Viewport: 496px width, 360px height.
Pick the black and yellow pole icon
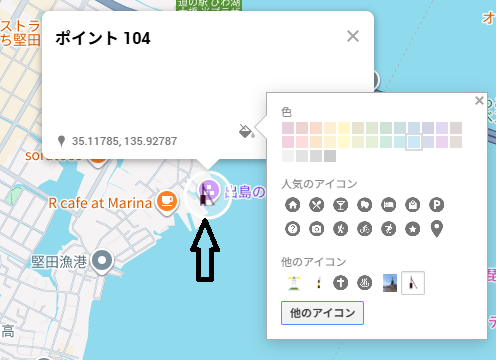(x=319, y=283)
